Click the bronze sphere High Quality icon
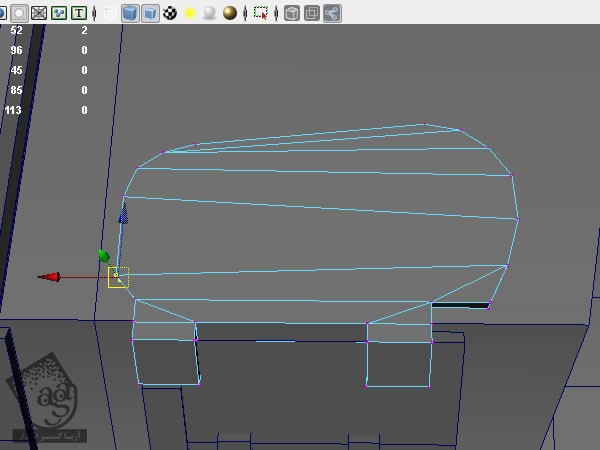This screenshot has height=450, width=600. point(230,13)
